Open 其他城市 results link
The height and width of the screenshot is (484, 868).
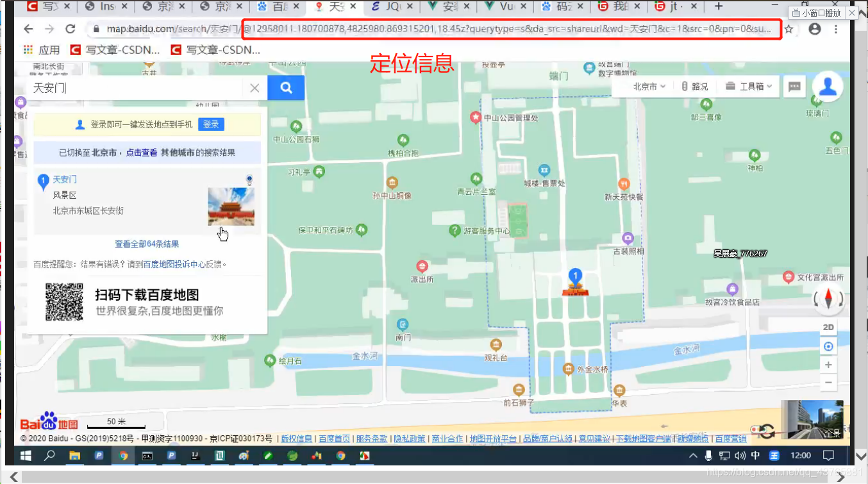point(177,153)
